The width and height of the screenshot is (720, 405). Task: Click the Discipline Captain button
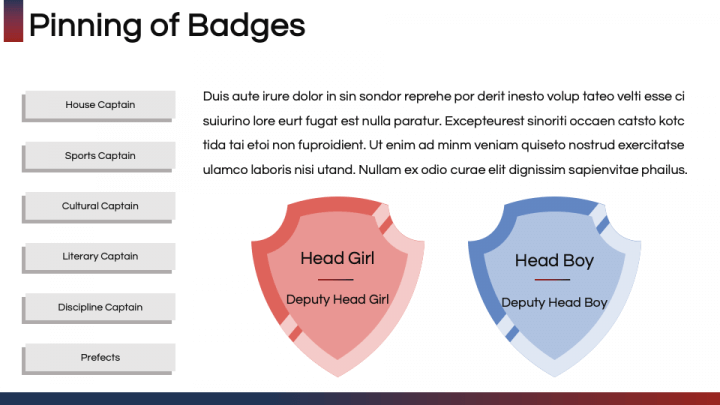[99, 308]
